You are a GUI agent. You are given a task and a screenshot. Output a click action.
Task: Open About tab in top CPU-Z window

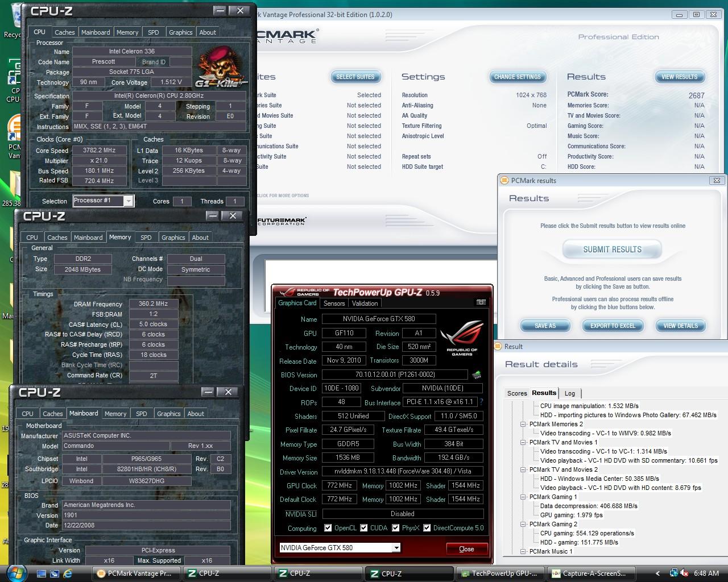point(208,32)
